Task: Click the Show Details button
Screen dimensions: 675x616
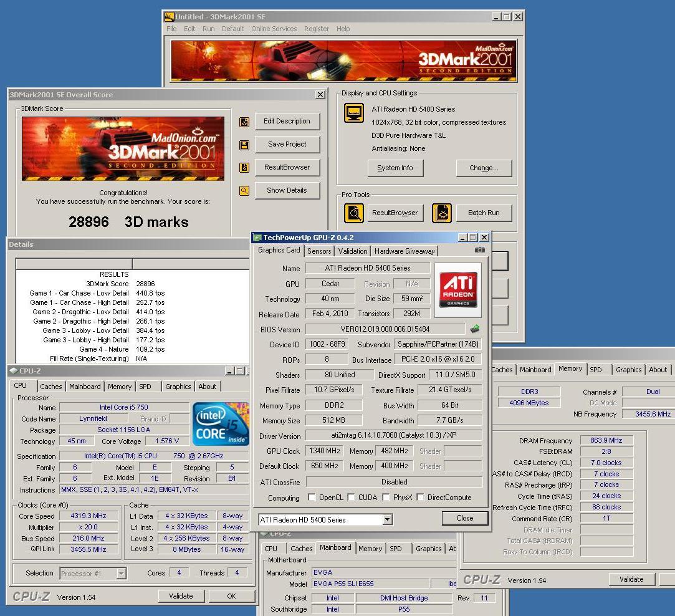Action: pyautogui.click(x=287, y=190)
